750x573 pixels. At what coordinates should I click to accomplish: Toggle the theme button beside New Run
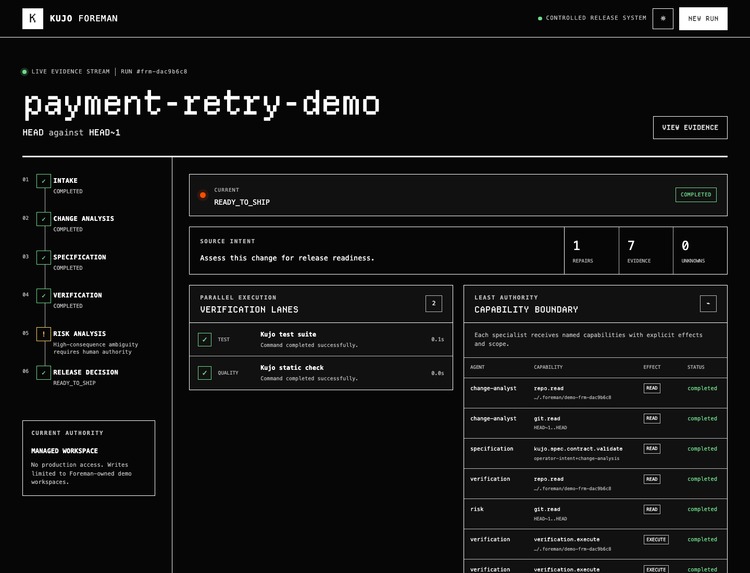point(662,19)
